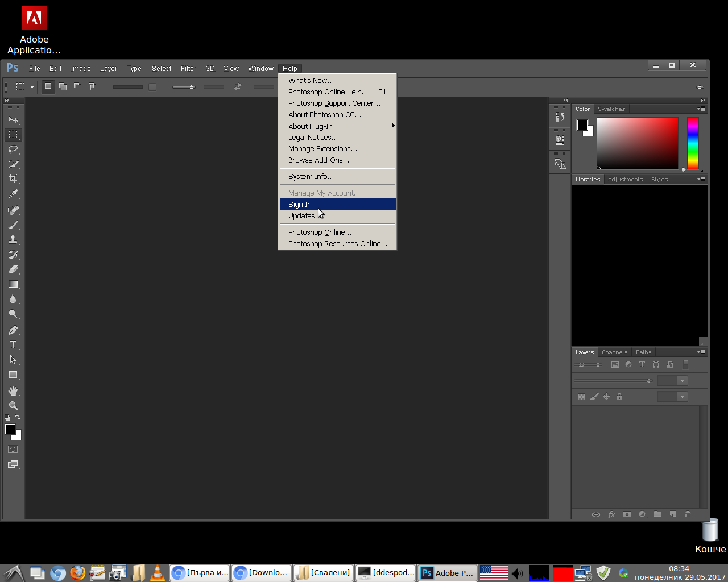
Task: Select the Horizontal Type tool
Action: pos(13,345)
